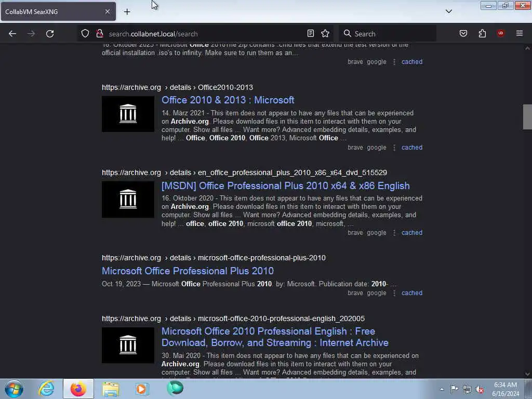Click URL ending dvd_515529

click(x=244, y=172)
